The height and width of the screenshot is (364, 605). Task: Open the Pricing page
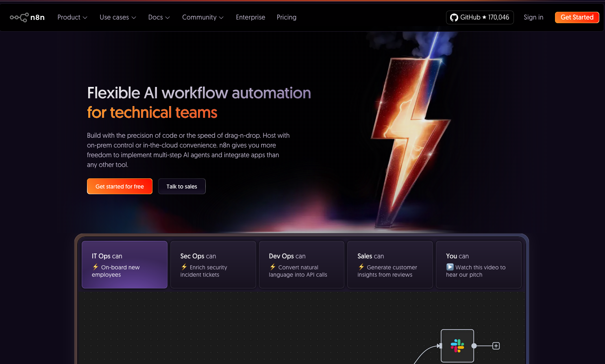pos(286,17)
